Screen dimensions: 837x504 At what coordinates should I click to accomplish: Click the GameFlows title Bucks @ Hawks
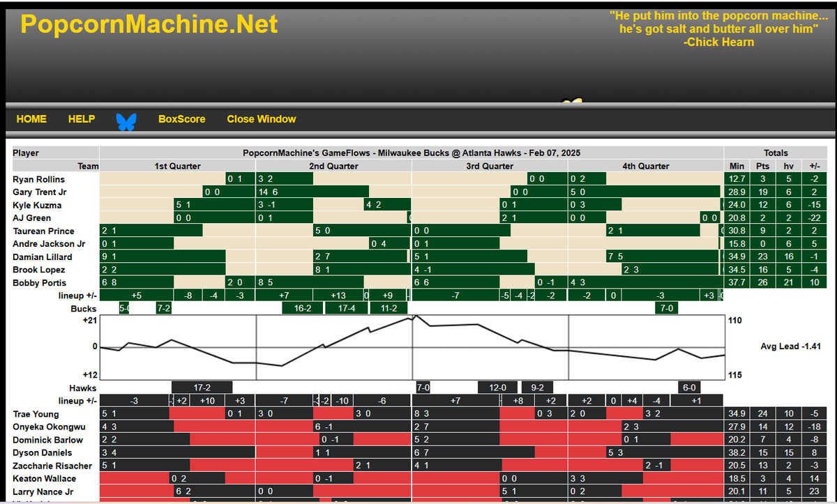pos(412,153)
